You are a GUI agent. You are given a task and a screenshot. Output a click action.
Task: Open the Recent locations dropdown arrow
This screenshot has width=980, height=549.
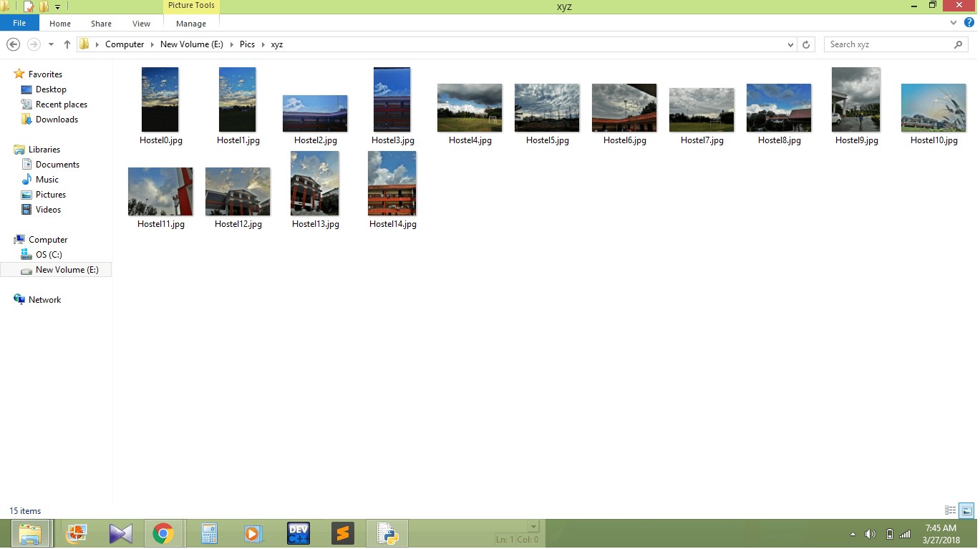(51, 44)
